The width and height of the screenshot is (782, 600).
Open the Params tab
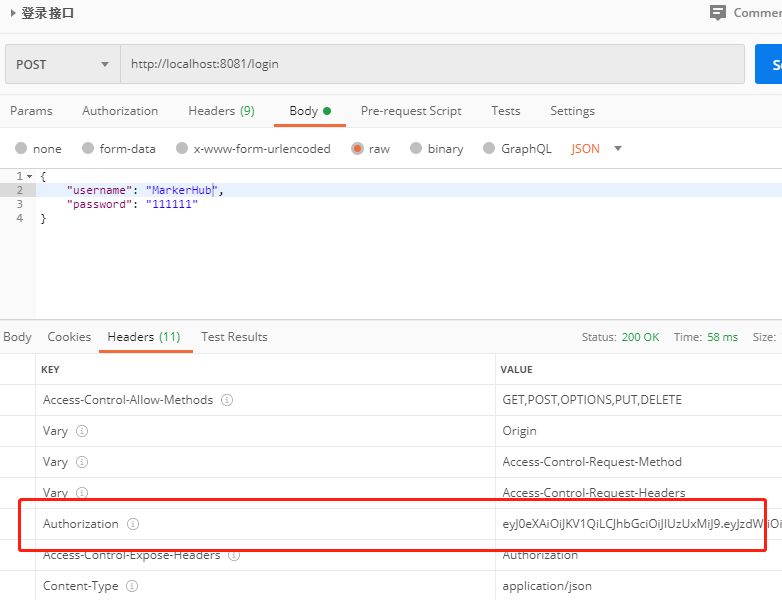(31, 111)
